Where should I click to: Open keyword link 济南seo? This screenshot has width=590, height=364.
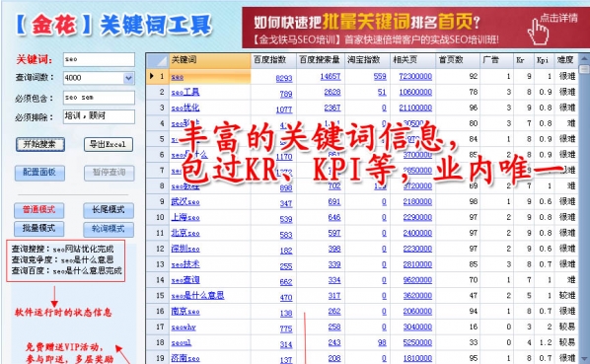185,358
